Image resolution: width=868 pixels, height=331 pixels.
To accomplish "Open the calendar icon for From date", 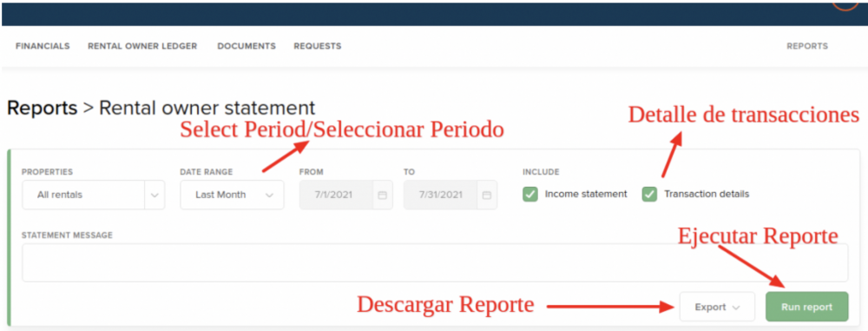I will click(382, 195).
